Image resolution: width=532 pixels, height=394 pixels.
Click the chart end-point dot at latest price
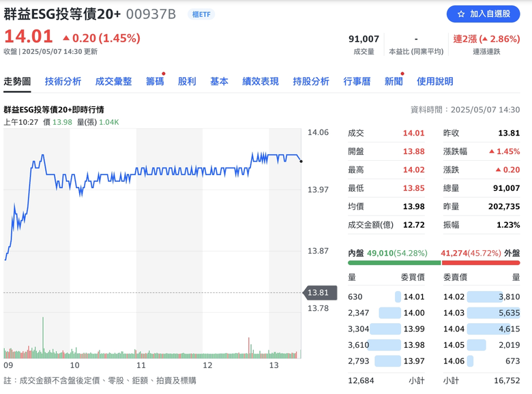pyautogui.click(x=301, y=162)
